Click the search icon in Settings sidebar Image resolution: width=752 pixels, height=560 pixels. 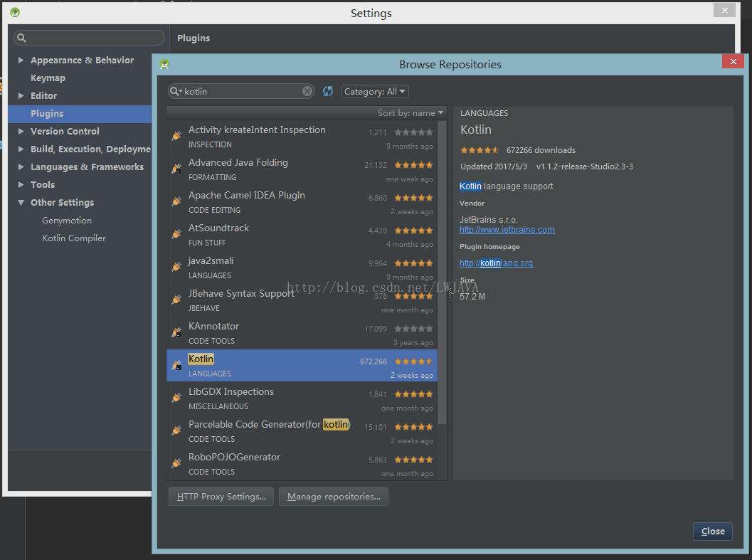[21, 38]
